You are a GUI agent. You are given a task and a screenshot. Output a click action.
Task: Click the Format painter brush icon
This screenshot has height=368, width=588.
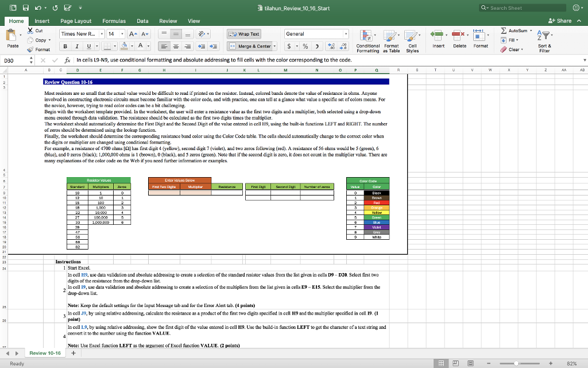[x=30, y=49]
